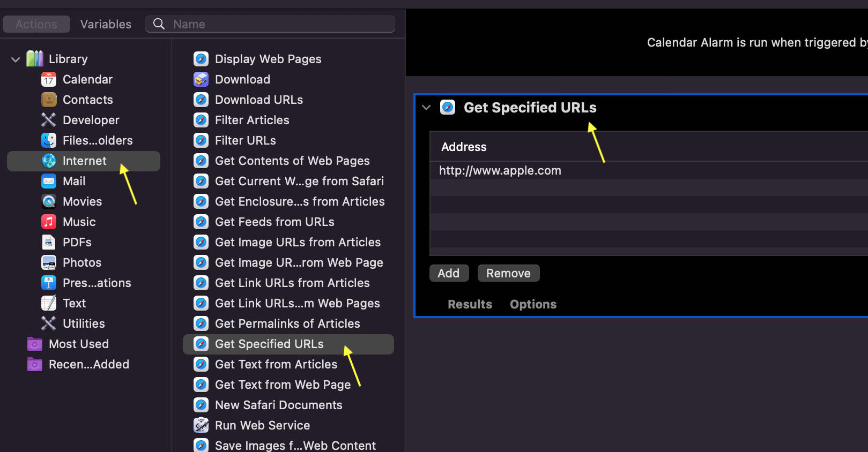Screen dimensions: 868x452
Task: Click the Remove button
Action: (508, 273)
